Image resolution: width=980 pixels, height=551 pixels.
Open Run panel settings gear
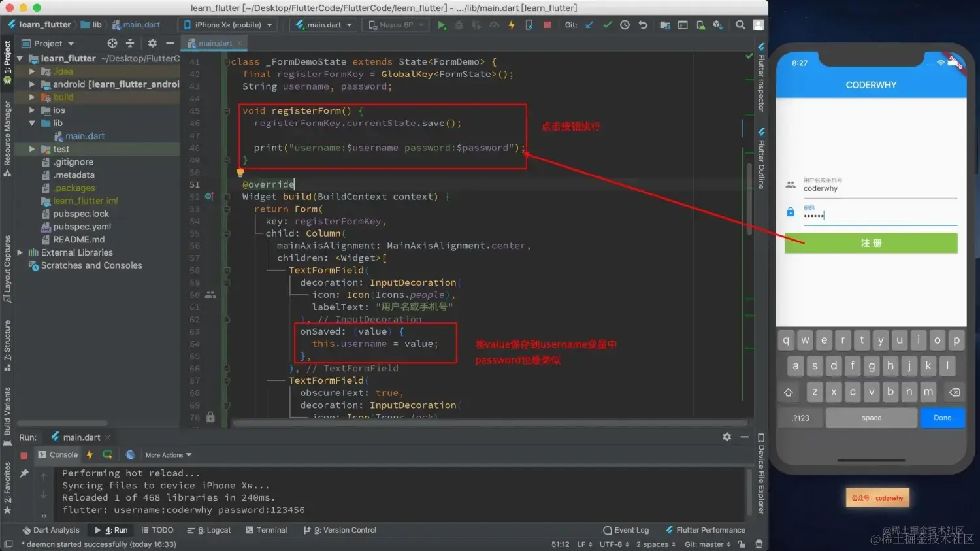click(x=727, y=437)
